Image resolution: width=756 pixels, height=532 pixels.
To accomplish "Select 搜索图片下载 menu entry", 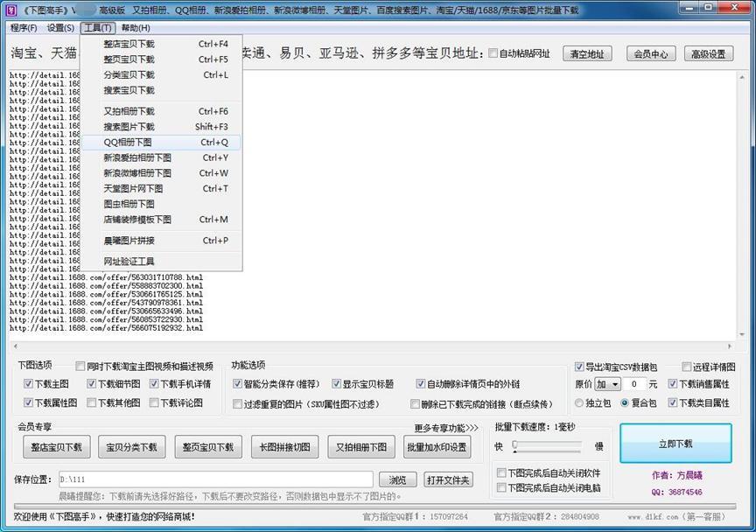I will click(x=162, y=127).
